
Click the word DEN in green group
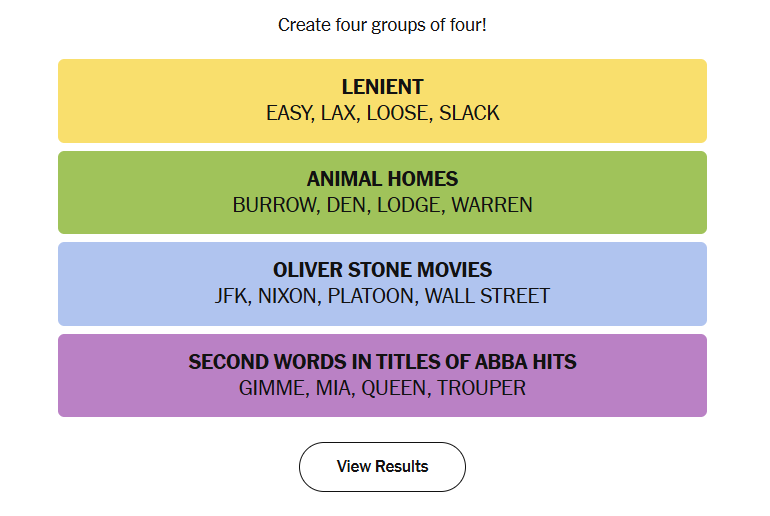(x=345, y=205)
